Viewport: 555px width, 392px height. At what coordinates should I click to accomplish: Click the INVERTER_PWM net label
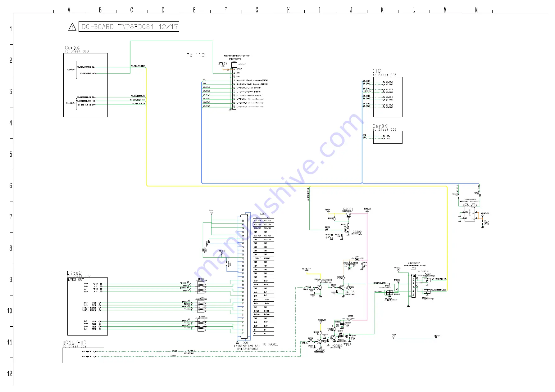[380, 283]
